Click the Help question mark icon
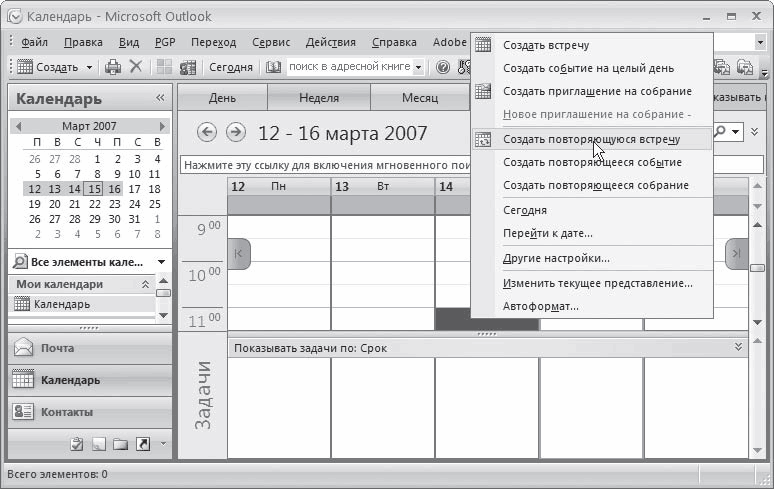 point(443,67)
